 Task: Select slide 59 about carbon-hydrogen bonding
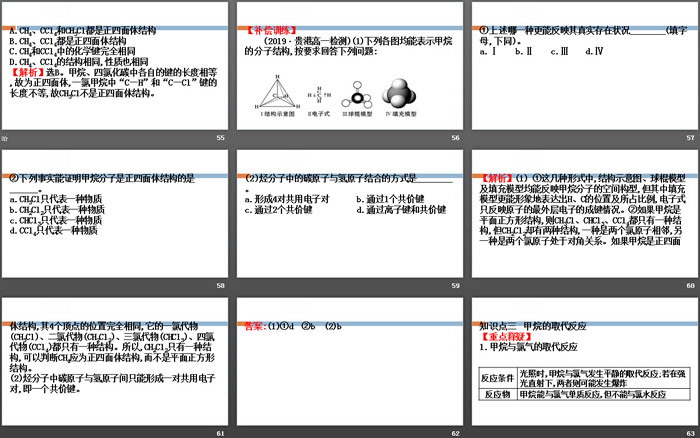[349, 218]
